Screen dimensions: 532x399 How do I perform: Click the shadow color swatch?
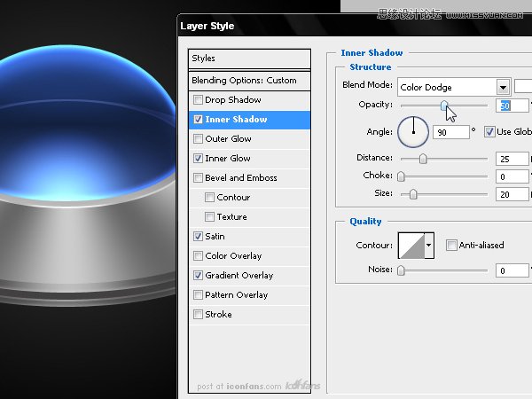coord(523,87)
